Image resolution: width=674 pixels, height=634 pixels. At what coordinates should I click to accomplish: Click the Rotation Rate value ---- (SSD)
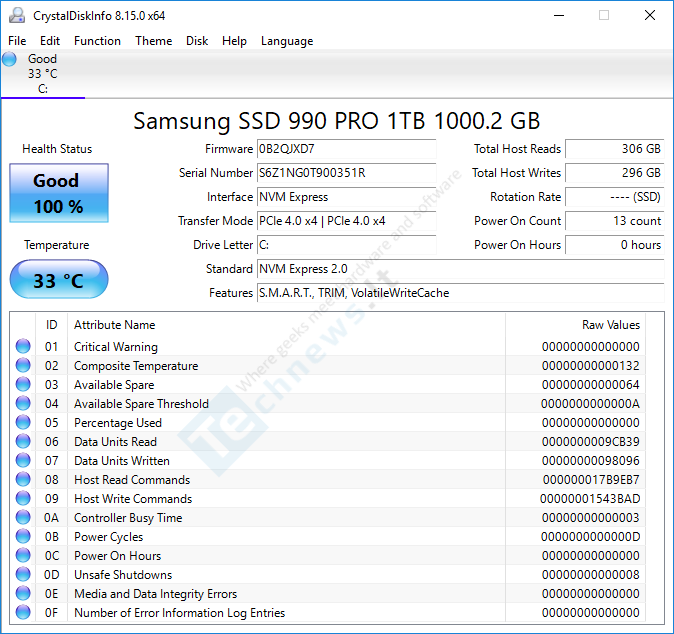[615, 197]
